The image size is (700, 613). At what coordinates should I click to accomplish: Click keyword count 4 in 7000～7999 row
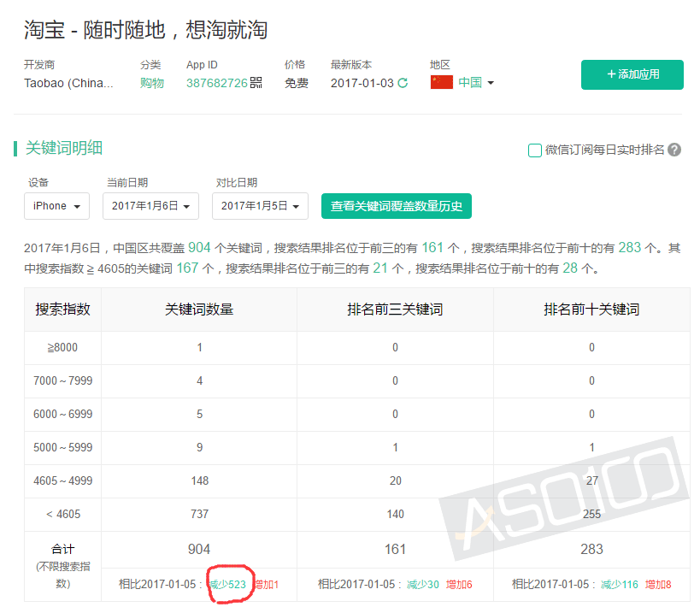tap(199, 380)
